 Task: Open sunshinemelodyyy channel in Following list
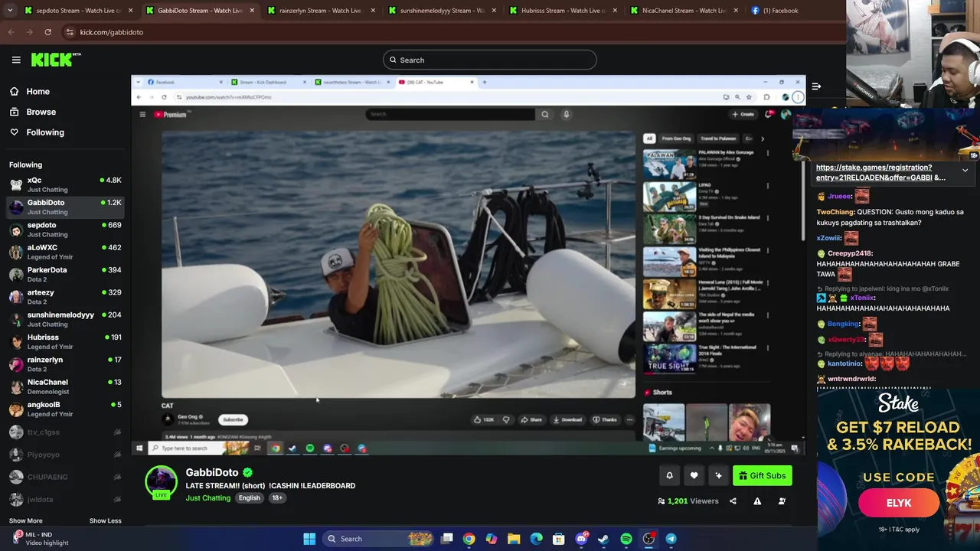click(x=65, y=319)
